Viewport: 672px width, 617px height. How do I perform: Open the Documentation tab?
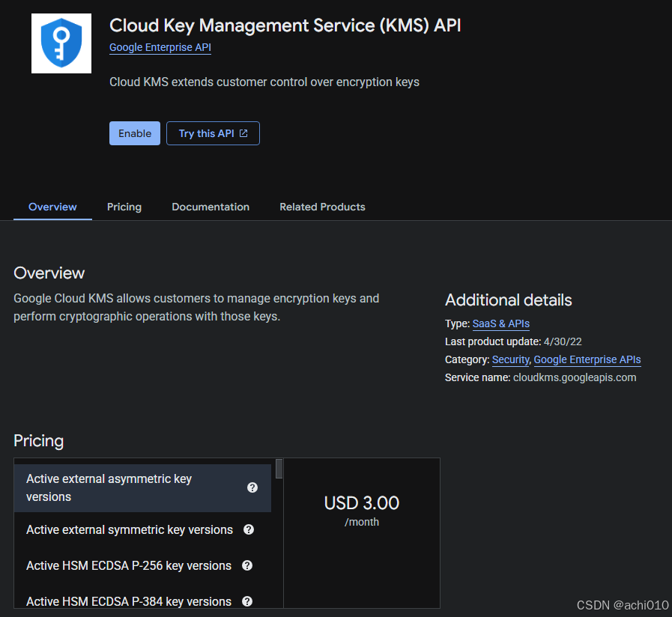211,207
